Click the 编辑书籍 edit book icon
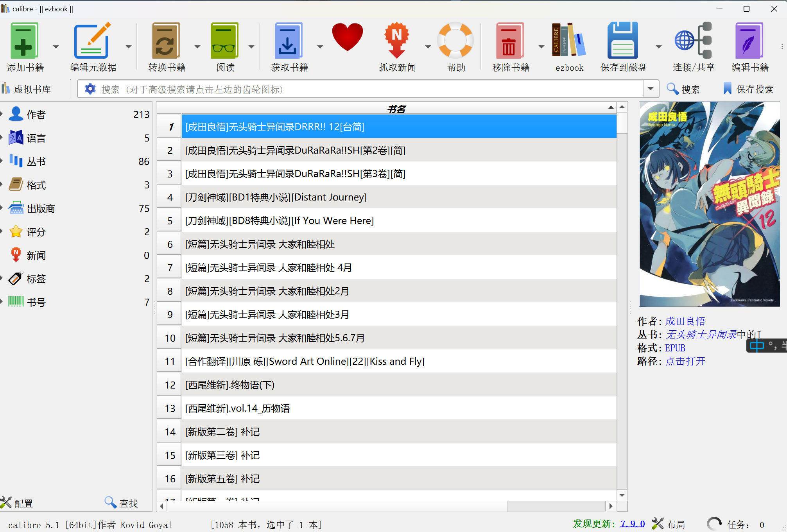 [x=749, y=41]
